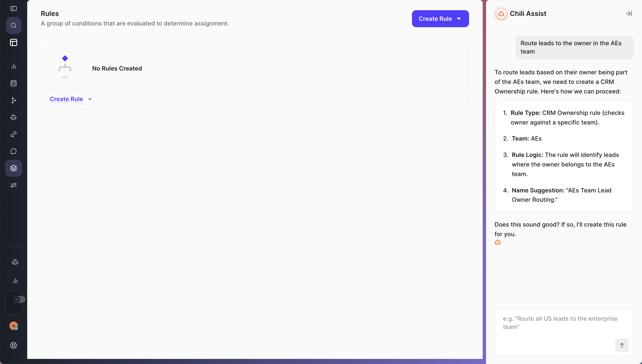Open the layout dashboard icon
Image resolution: width=642 pixels, height=364 pixels.
click(x=14, y=42)
